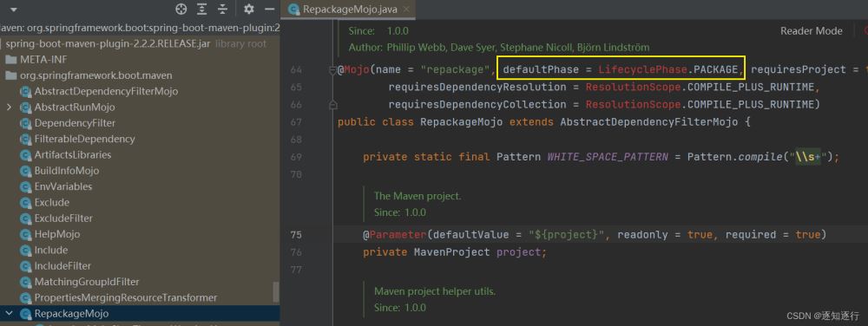The height and width of the screenshot is (326, 868).
Task: Click the Collapse All icon in project toolbar
Action: (222, 9)
